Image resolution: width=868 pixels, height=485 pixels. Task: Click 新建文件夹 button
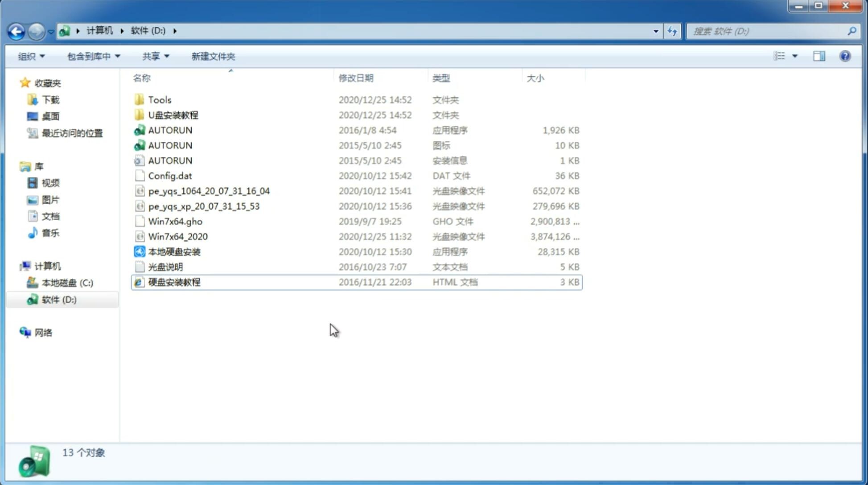point(214,55)
